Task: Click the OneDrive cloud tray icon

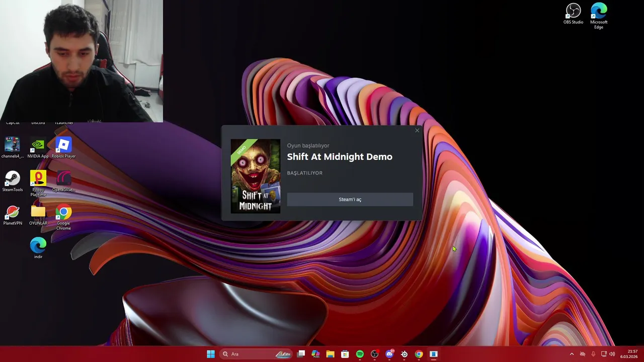Action: pyautogui.click(x=583, y=354)
